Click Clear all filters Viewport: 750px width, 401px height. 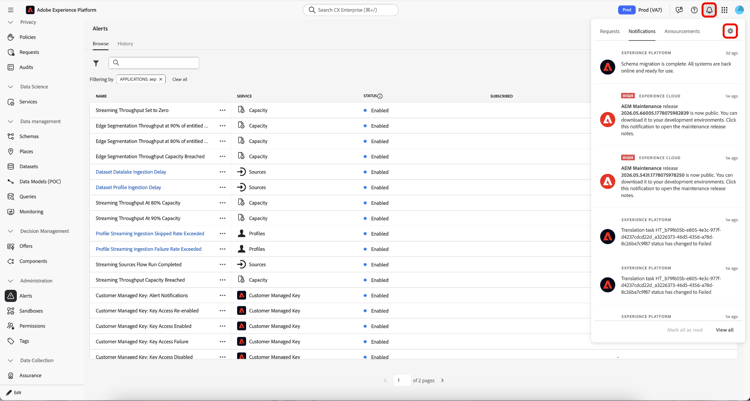pyautogui.click(x=179, y=79)
